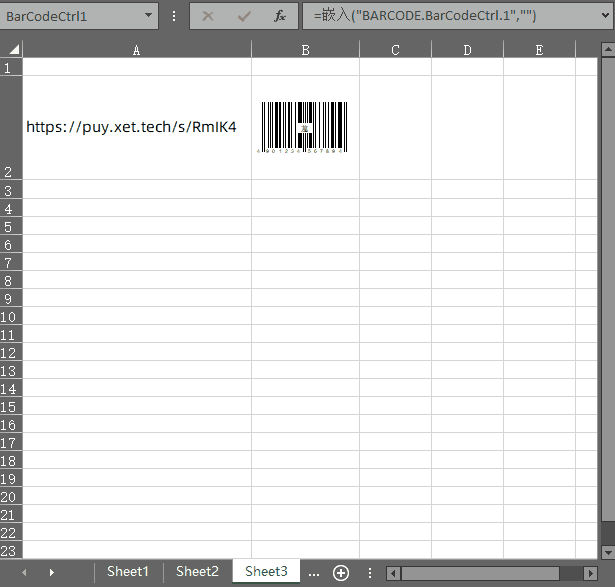Click the formula bar vertical dots handle

tap(174, 16)
